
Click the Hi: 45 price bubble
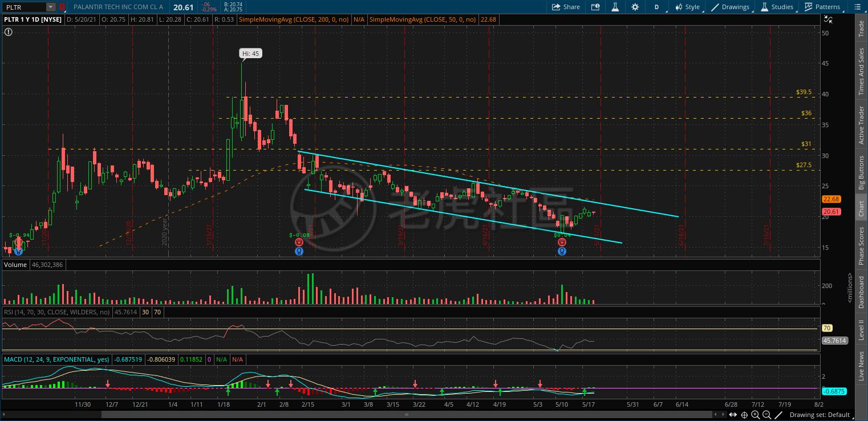click(250, 54)
